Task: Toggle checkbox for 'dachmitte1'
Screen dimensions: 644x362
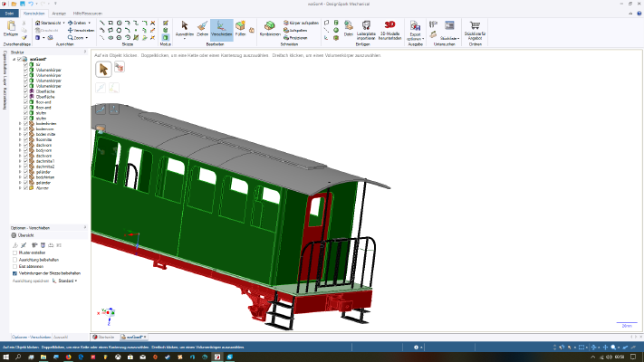Action: tap(25, 161)
